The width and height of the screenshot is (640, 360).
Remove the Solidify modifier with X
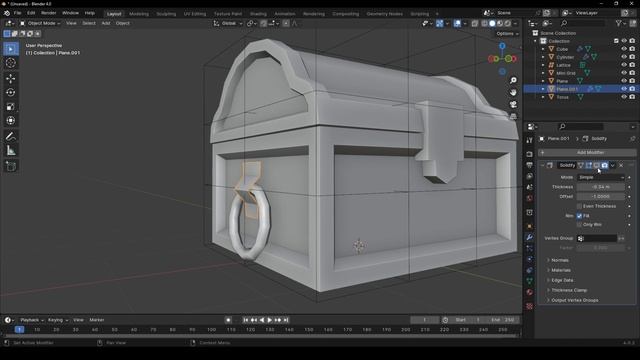point(621,165)
